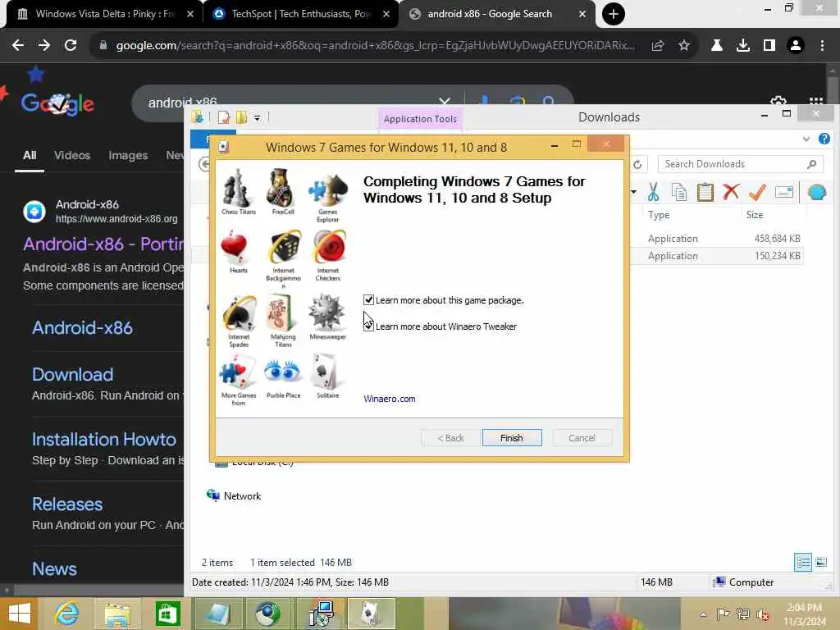Uncheck Learn more about this game package
840x630 pixels.
coord(368,300)
